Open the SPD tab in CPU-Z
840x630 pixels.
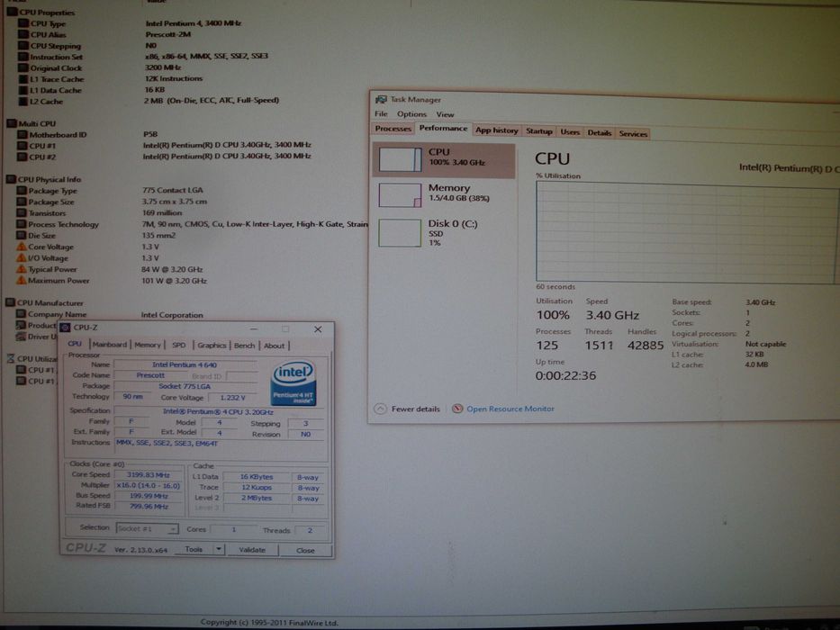coord(179,345)
